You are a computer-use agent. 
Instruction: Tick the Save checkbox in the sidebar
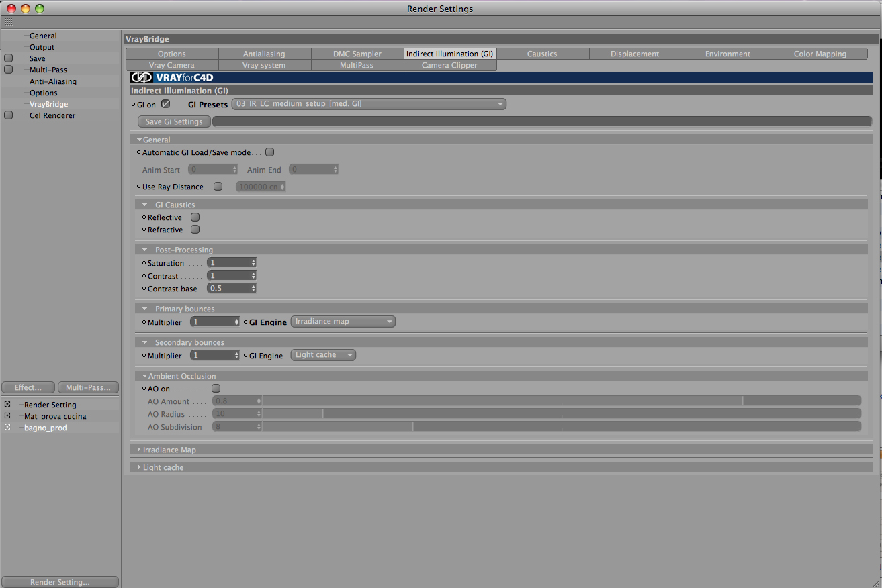9,58
